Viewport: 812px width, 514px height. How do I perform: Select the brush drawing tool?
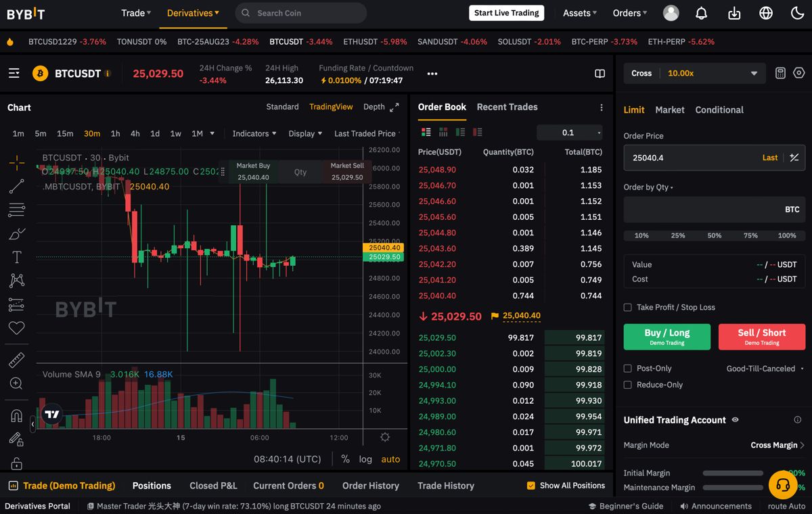pyautogui.click(x=17, y=233)
